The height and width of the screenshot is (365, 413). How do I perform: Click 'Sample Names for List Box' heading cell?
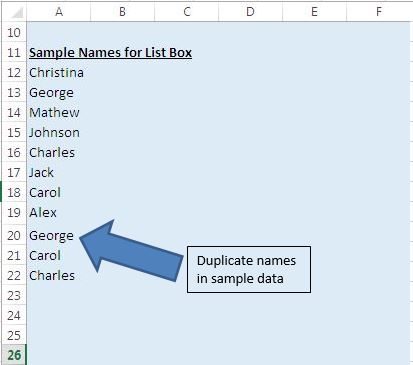pos(110,52)
